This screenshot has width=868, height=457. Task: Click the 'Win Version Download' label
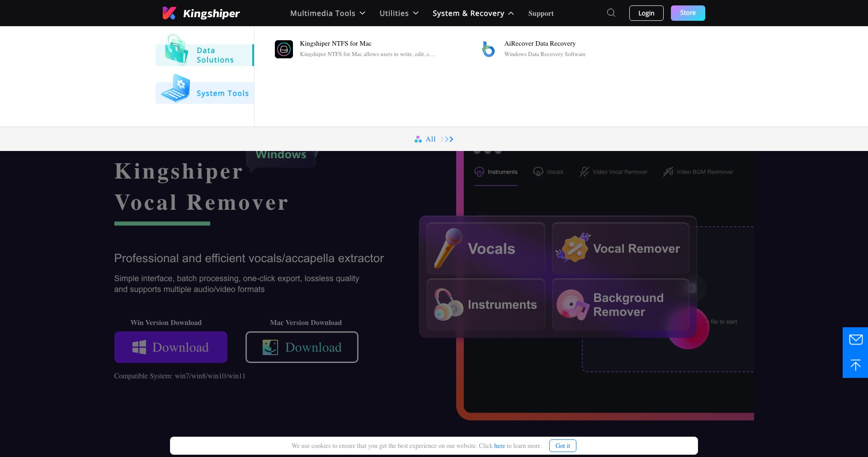pos(166,323)
